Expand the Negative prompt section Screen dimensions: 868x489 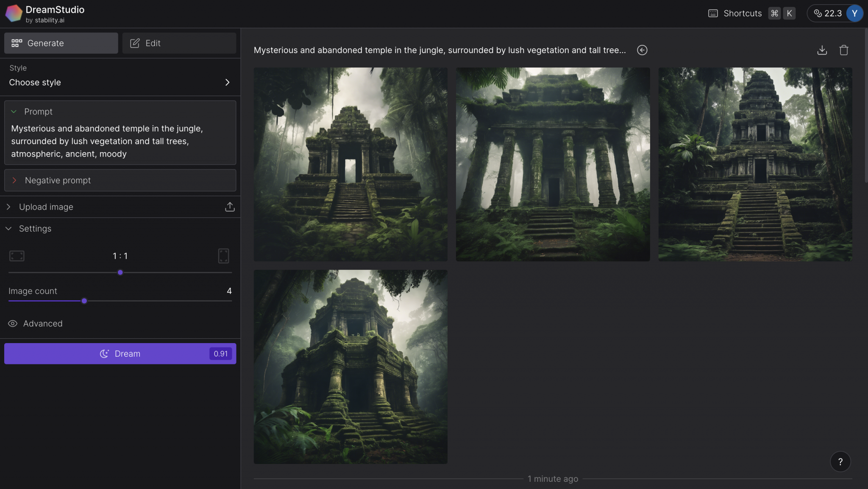coord(15,180)
